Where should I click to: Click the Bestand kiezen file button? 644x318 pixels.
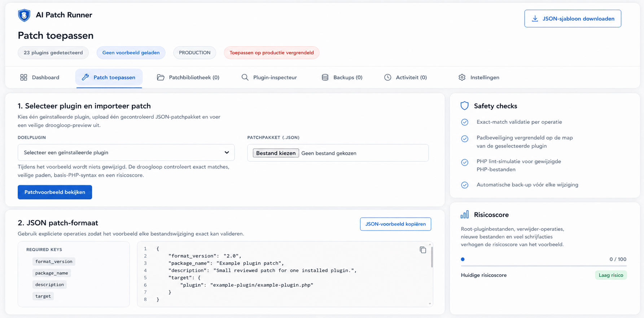[x=276, y=153]
